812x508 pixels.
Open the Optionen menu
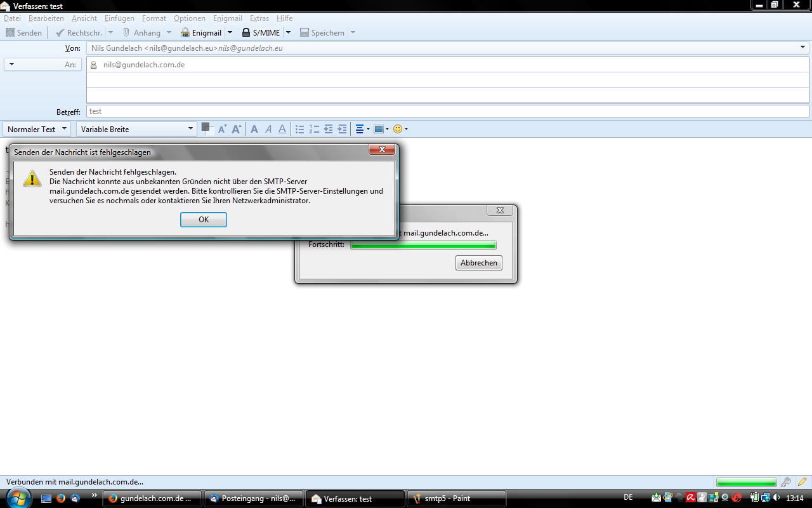tap(189, 18)
